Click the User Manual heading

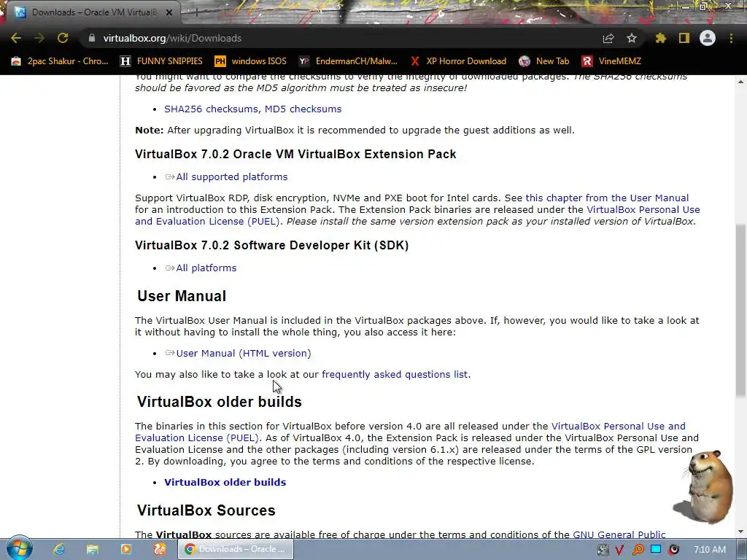182,296
